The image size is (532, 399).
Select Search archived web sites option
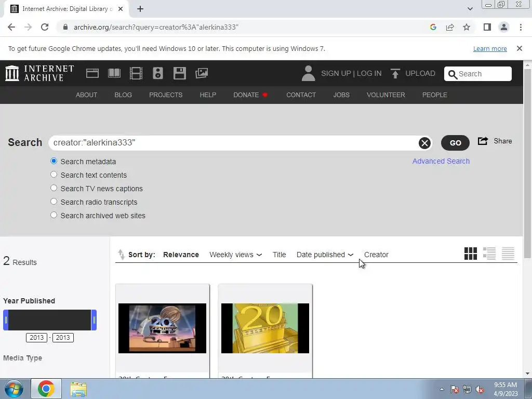click(54, 215)
